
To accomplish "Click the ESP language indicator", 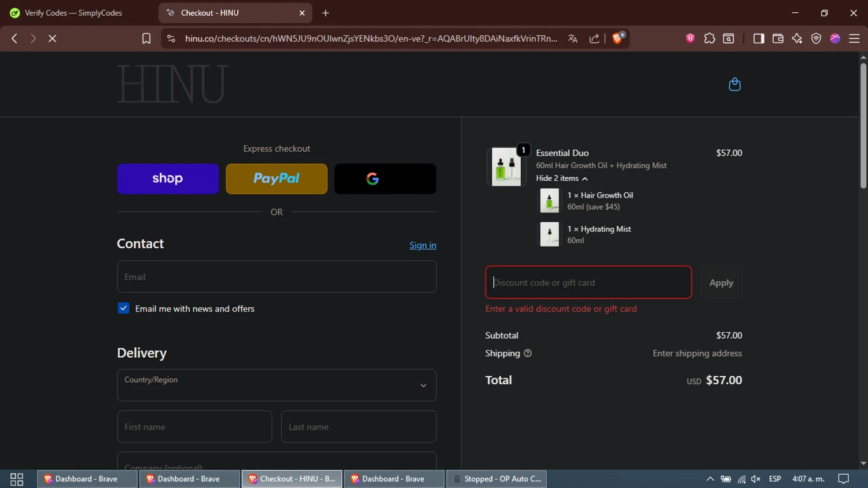I will click(x=775, y=479).
